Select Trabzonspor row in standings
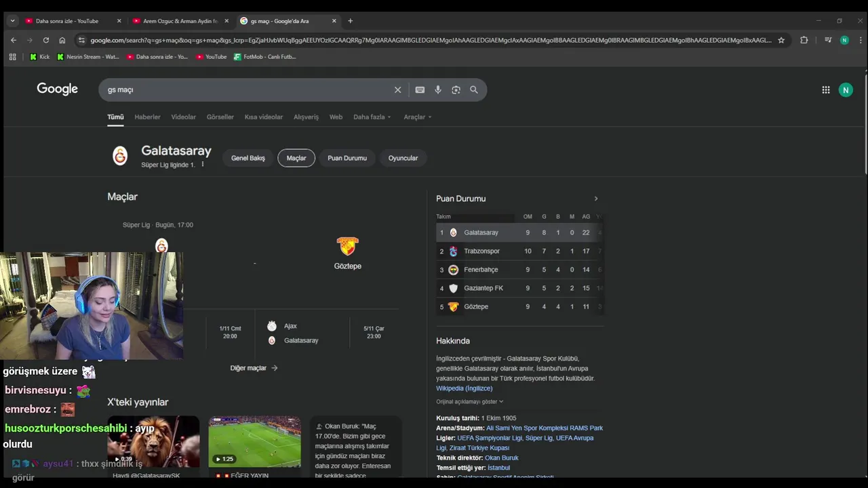The height and width of the screenshot is (488, 868). (x=519, y=251)
